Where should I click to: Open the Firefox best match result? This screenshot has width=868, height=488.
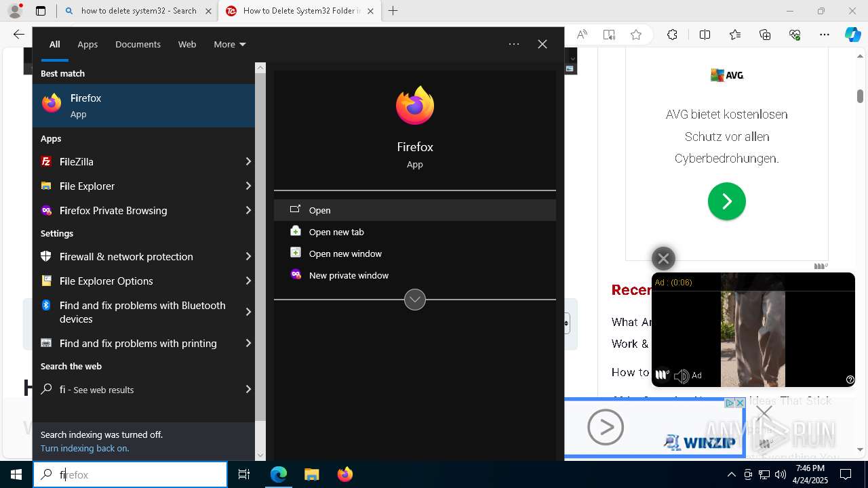coord(144,106)
